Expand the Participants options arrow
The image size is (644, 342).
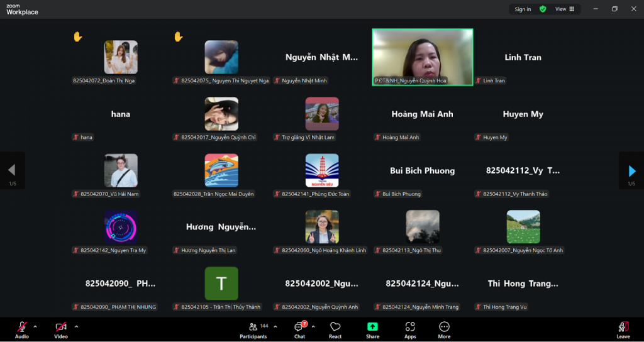point(275,326)
